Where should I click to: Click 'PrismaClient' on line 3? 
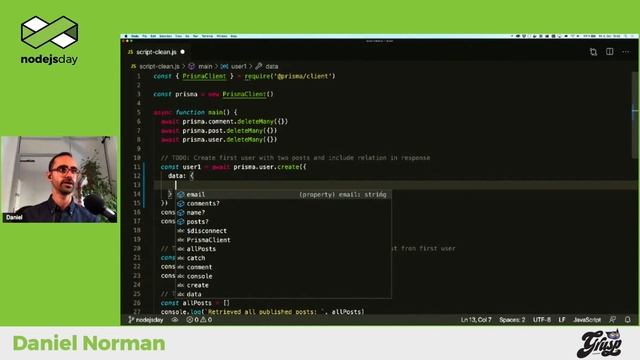click(244, 94)
